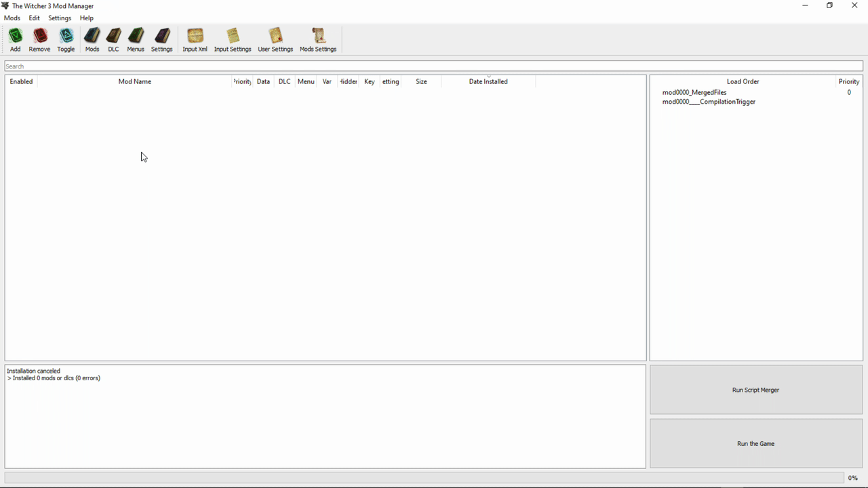Image resolution: width=868 pixels, height=488 pixels.
Task: Open the Menus folder toolbar icon
Action: point(136,40)
